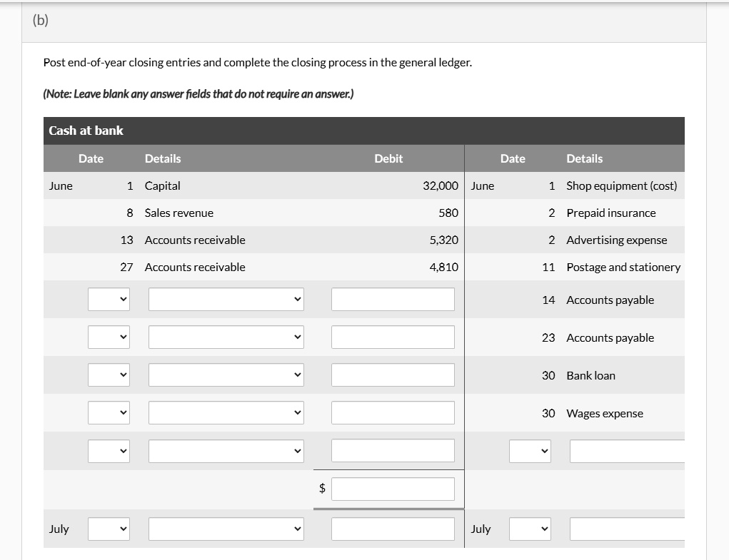The height and width of the screenshot is (560, 729).
Task: Focus the debit amount field beside 23 Accounts payable
Action: (393, 337)
